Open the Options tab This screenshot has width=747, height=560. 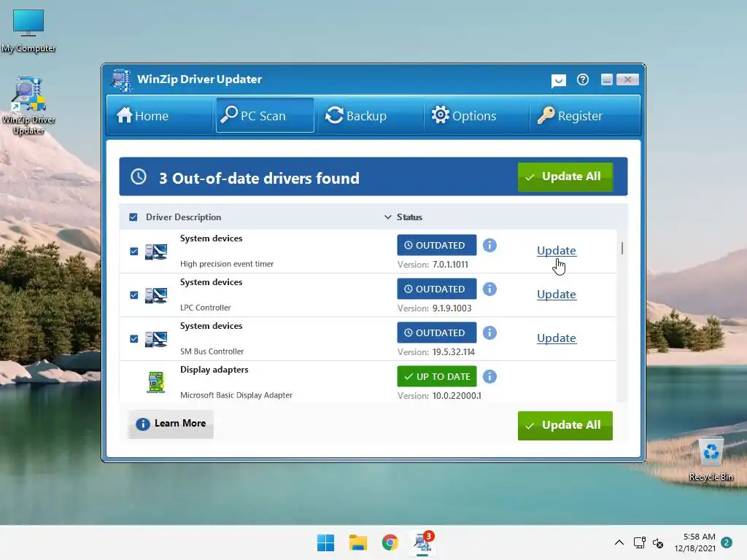pos(476,115)
